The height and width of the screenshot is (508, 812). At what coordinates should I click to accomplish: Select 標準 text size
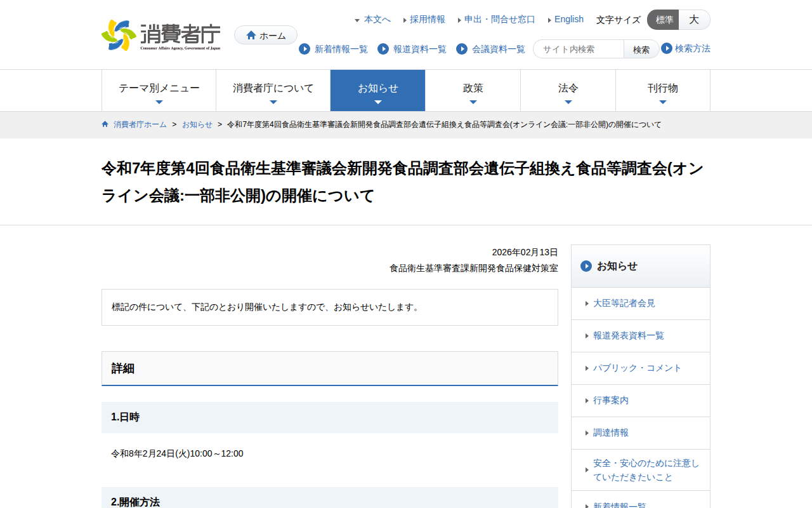663,20
